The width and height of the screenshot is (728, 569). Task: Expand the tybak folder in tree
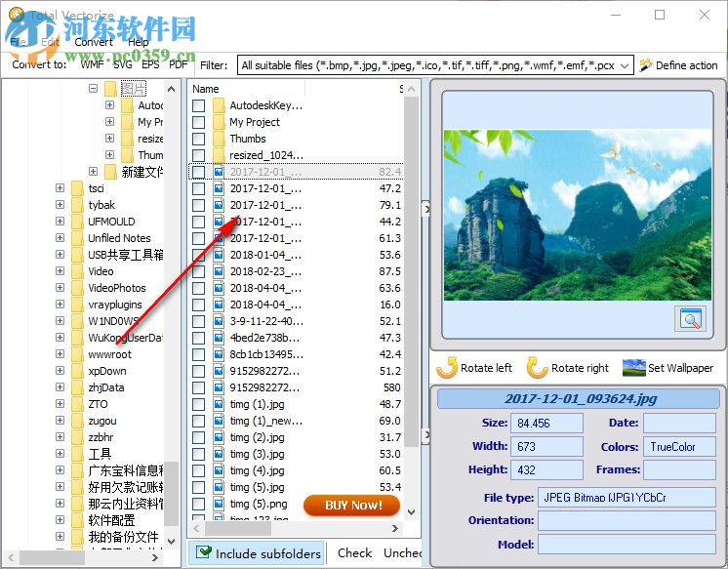click(x=60, y=204)
